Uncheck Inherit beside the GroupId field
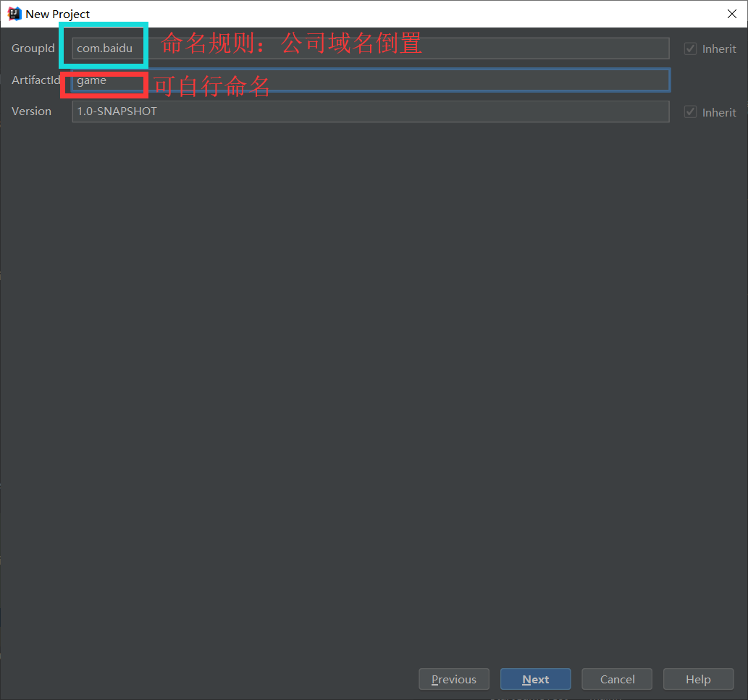Screen dimensions: 748x700 [x=690, y=49]
